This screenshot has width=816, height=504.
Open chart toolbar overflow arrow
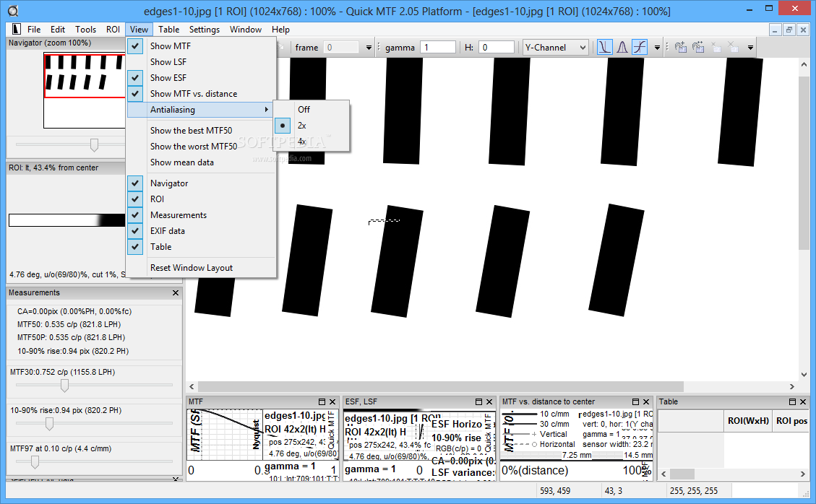tap(657, 48)
